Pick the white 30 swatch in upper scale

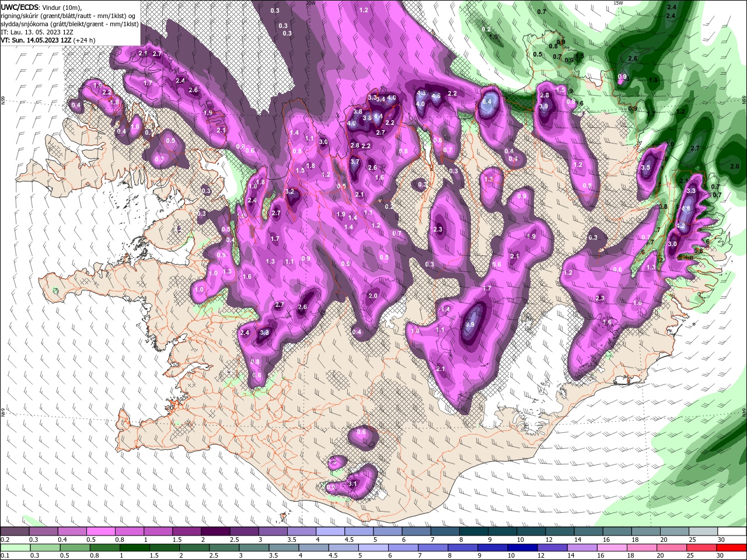click(732, 531)
